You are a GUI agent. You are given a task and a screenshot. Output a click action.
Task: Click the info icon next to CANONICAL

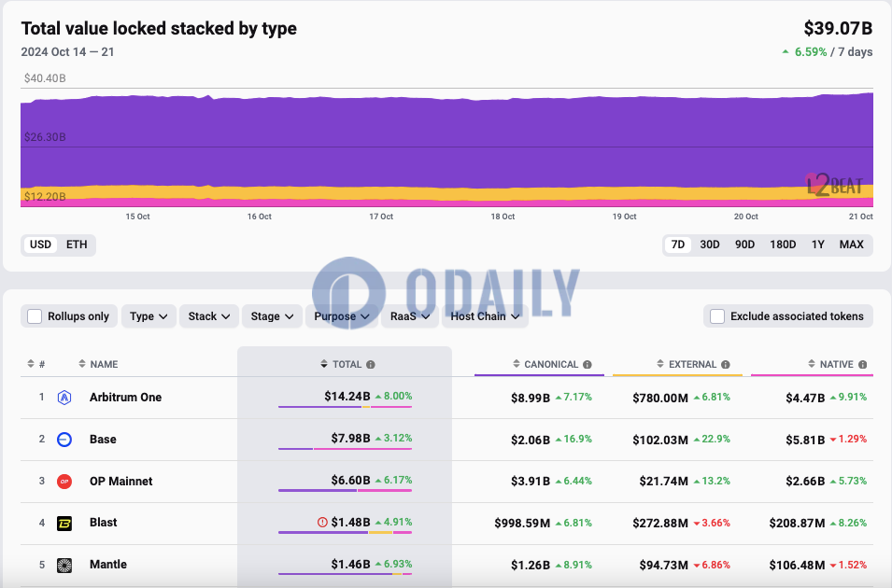click(x=588, y=365)
